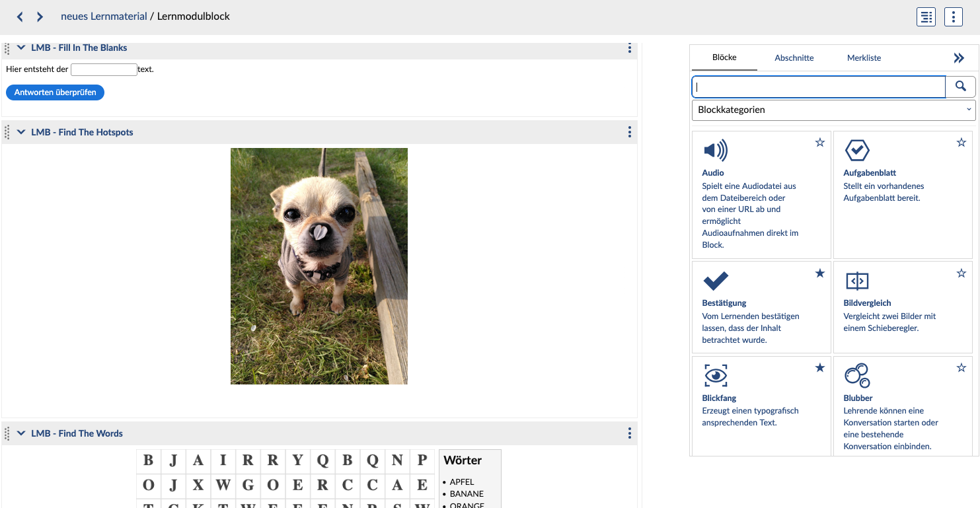This screenshot has width=980, height=508.
Task: Collapse the Find The Words block
Action: click(x=21, y=433)
